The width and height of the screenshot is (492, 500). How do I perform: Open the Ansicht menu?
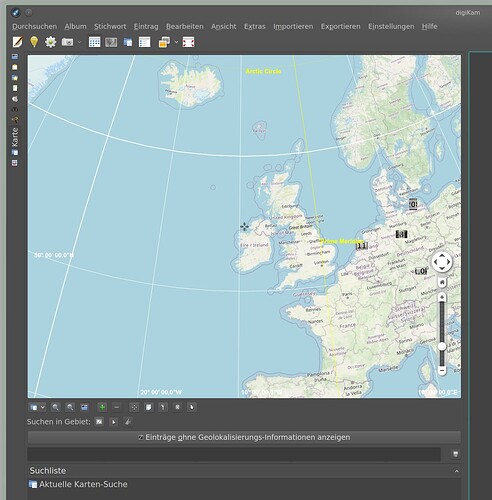pos(224,26)
